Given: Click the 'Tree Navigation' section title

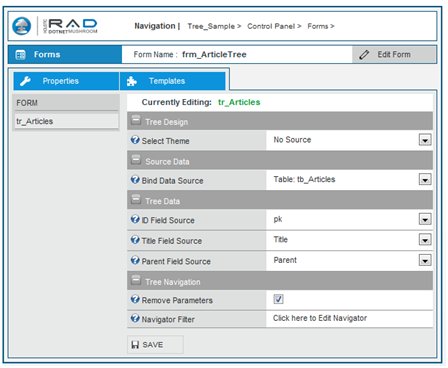Looking at the screenshot, I should point(173,282).
